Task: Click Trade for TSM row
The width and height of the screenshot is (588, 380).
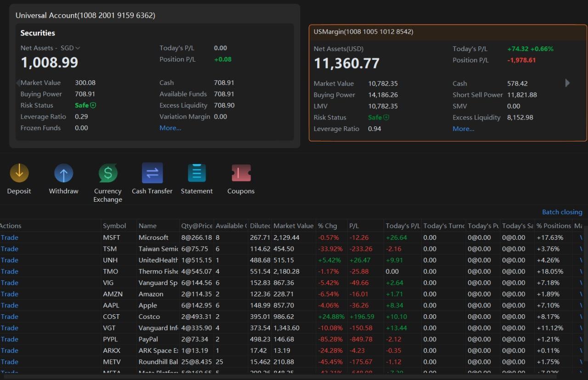Action: pos(10,249)
